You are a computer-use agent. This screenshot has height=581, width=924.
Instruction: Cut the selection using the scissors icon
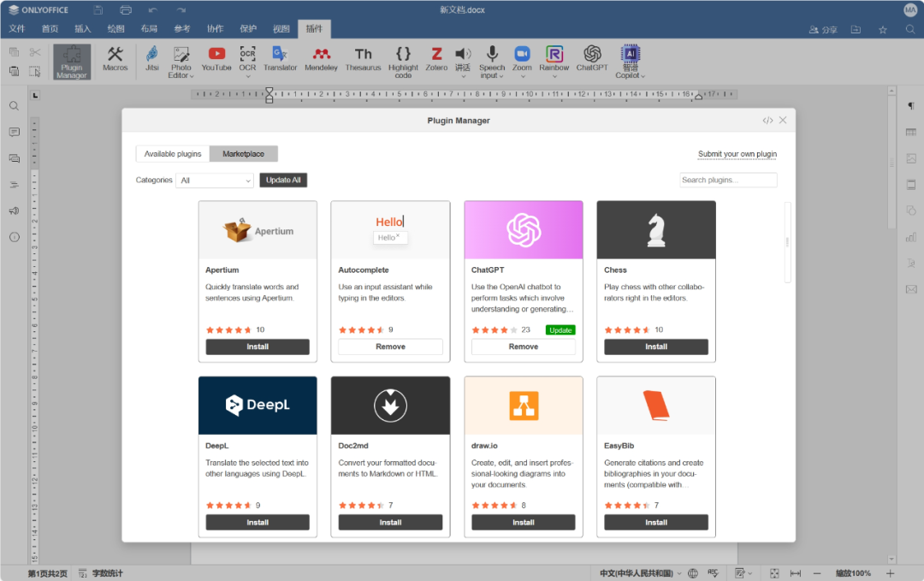[35, 52]
